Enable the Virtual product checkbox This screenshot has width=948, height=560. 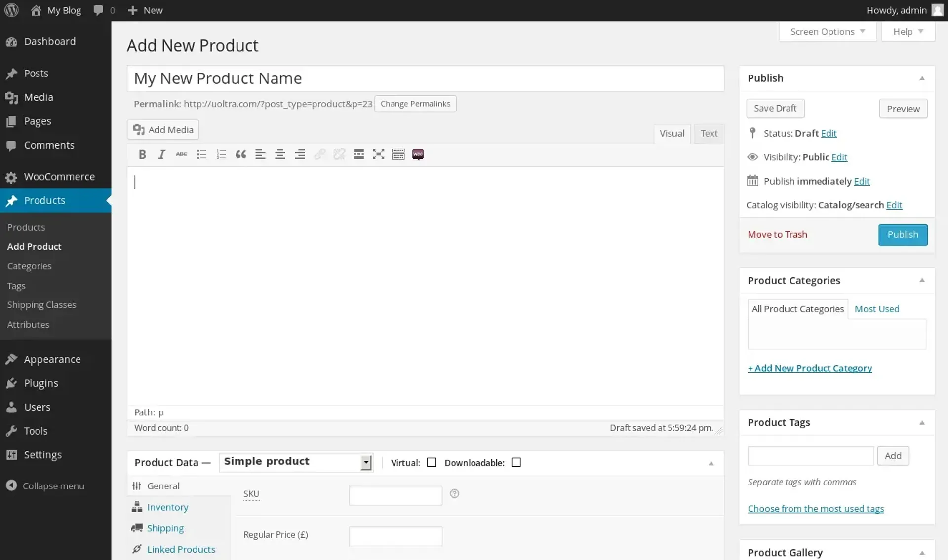[431, 462]
